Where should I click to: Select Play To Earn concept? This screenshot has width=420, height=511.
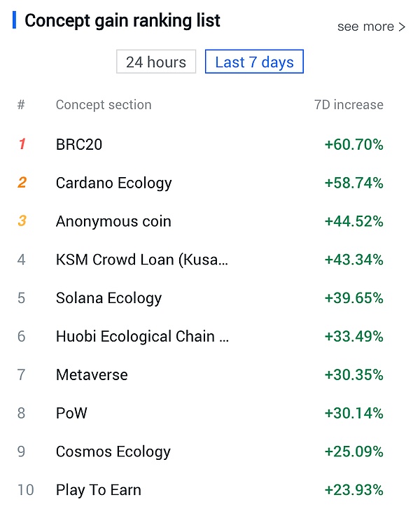pyautogui.click(x=99, y=490)
